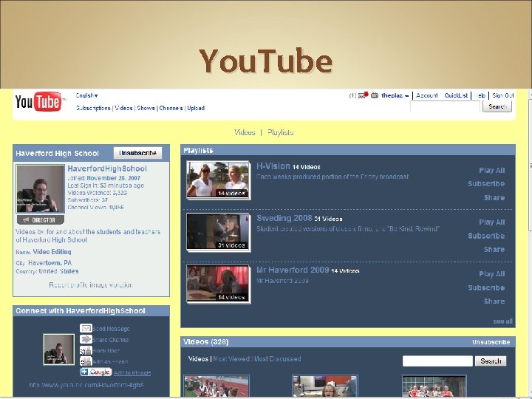This screenshot has width=532, height=399.
Task: Share the H-Vision playlist
Action: point(494,197)
